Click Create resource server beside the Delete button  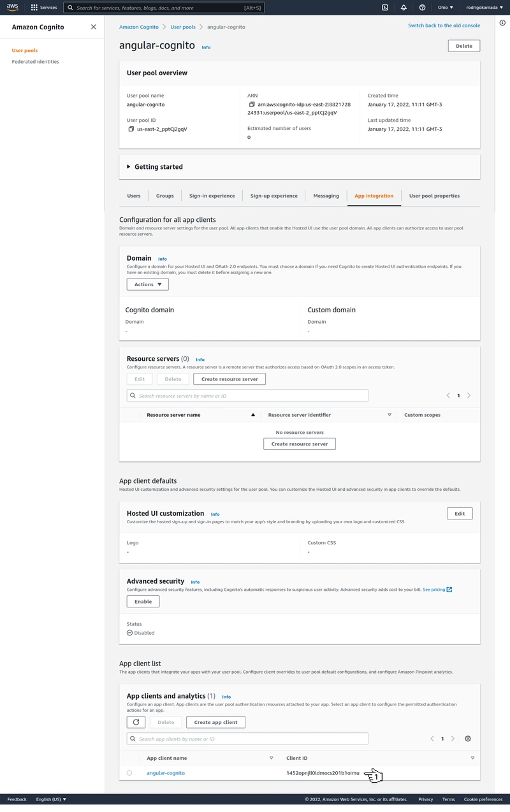(229, 379)
